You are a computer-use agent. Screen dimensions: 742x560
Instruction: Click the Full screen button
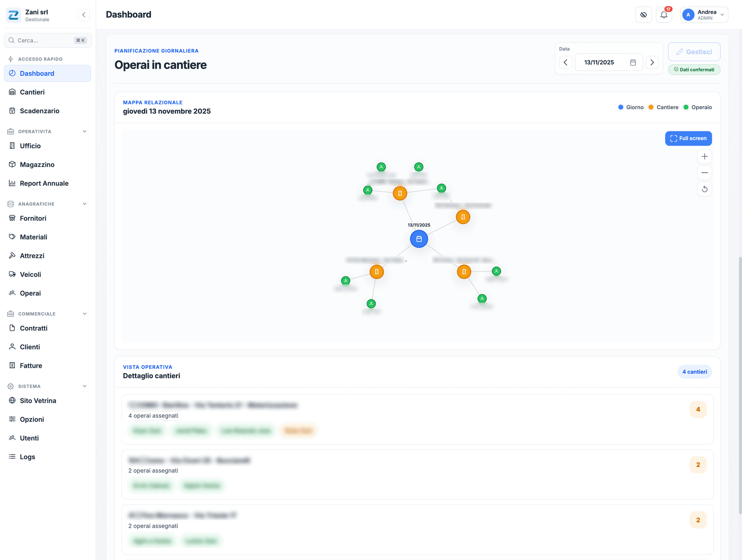pyautogui.click(x=688, y=138)
